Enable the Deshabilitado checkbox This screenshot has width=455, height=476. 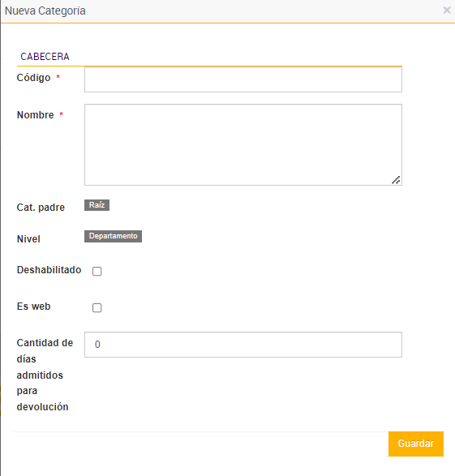pyautogui.click(x=97, y=271)
